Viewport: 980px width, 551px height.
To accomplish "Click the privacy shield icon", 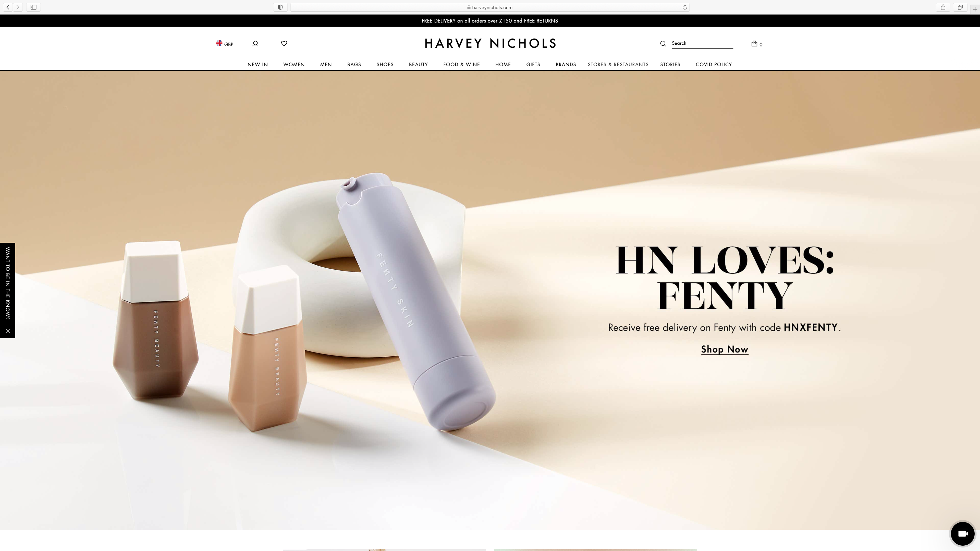I will 280,7.
